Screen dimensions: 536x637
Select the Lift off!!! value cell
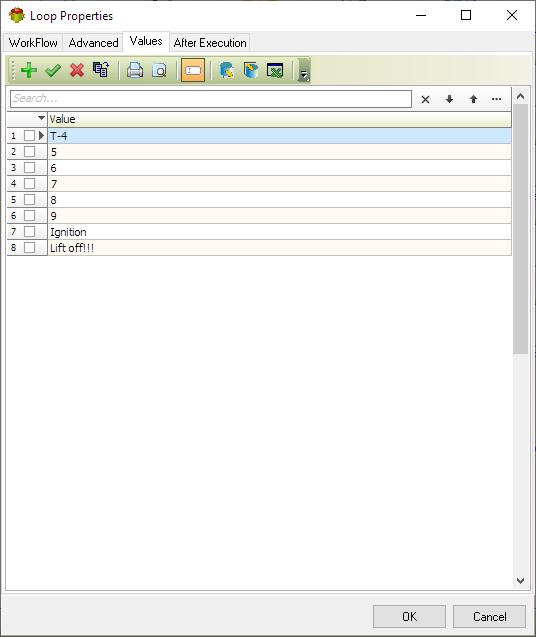279,247
